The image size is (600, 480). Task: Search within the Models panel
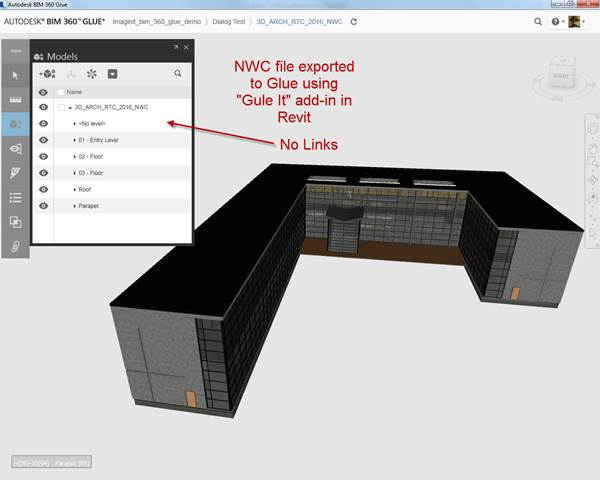pyautogui.click(x=178, y=74)
